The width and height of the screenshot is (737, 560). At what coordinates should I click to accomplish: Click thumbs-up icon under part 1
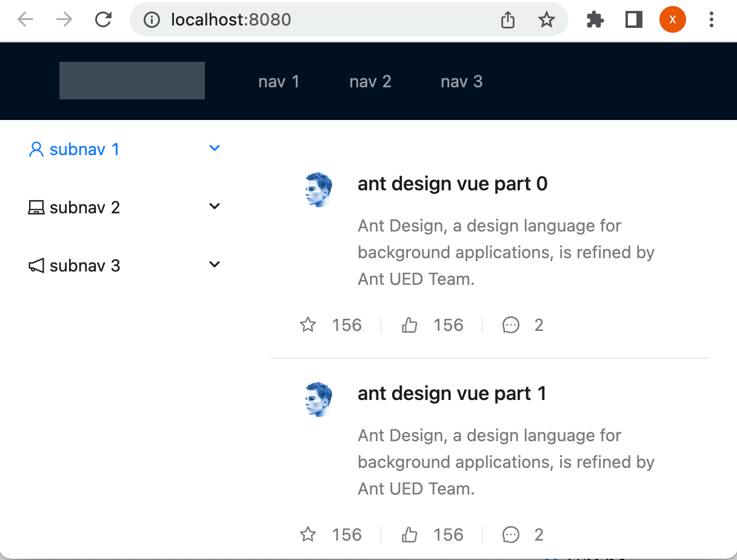click(x=410, y=535)
